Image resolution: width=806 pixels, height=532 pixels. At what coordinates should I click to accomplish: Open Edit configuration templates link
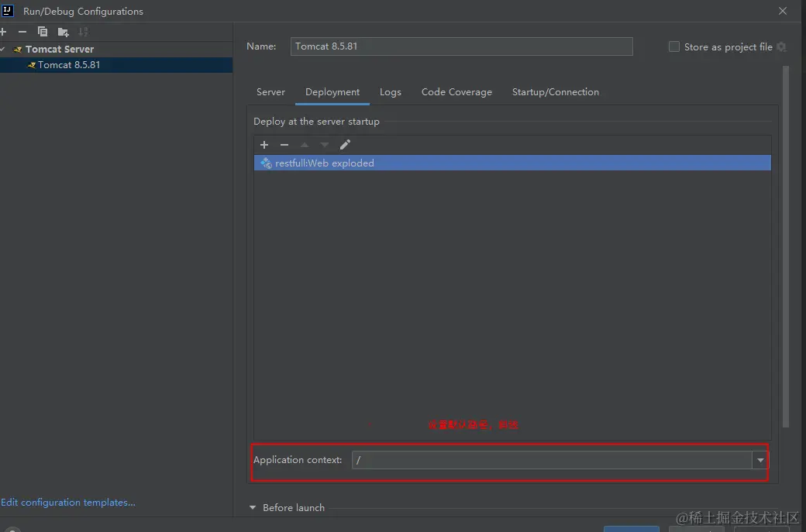click(x=68, y=503)
